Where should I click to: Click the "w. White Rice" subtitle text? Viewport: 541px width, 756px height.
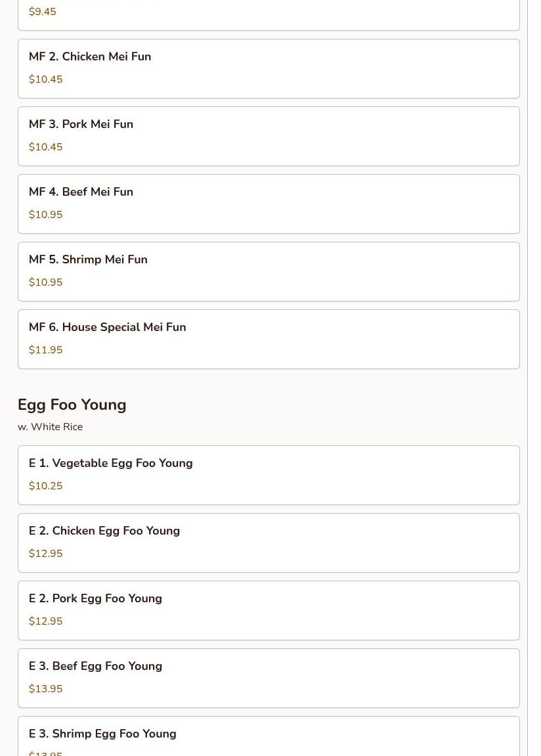(x=50, y=427)
